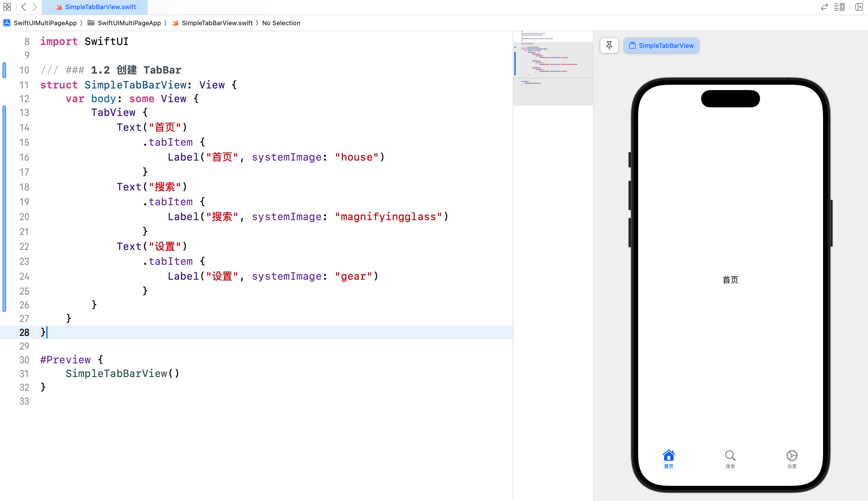The image size is (868, 501).
Task: Click '.tabItem' modifier on line 15
Action: coord(167,143)
